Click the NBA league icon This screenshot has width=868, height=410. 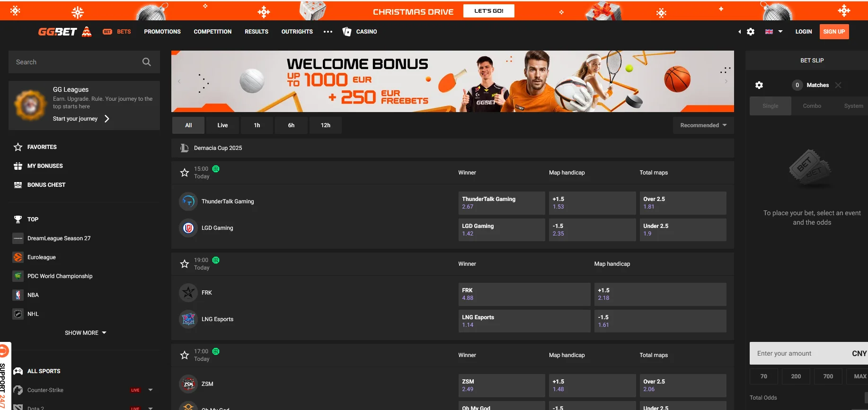[18, 295]
